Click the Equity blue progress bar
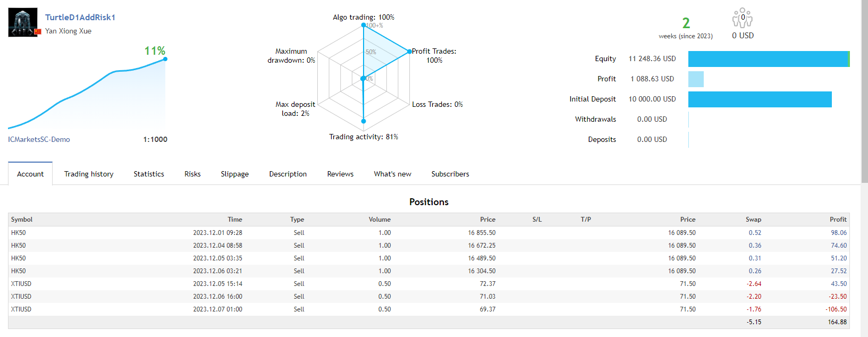This screenshot has width=868, height=337. click(768, 59)
